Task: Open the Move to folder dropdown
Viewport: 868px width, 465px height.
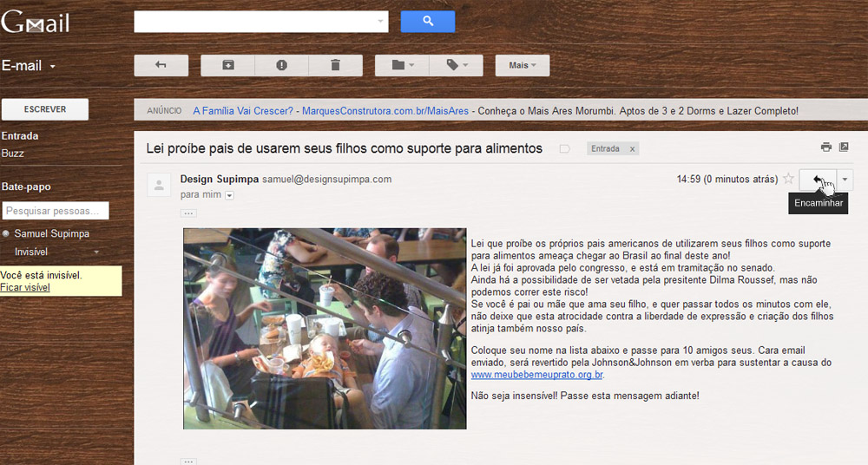Action: (x=402, y=65)
